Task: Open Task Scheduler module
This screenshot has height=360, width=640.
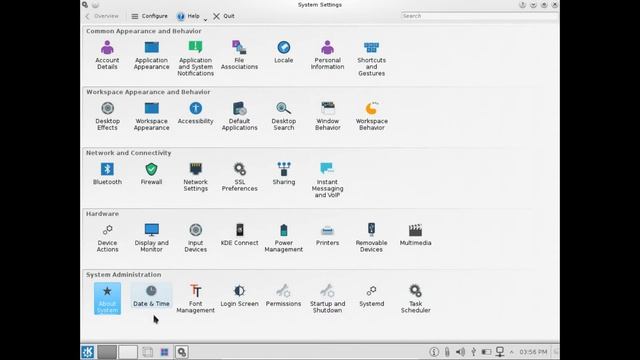Action: pyautogui.click(x=416, y=298)
